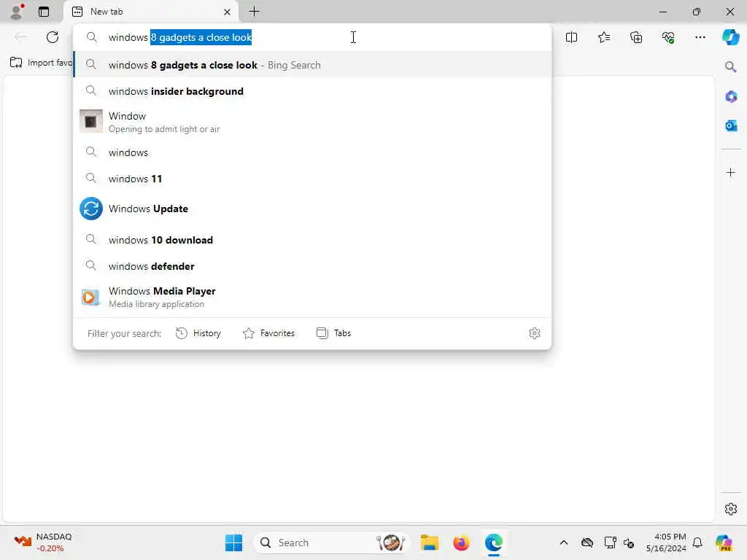Close the New tab tab
Viewport: 747px width, 560px height.
click(228, 12)
